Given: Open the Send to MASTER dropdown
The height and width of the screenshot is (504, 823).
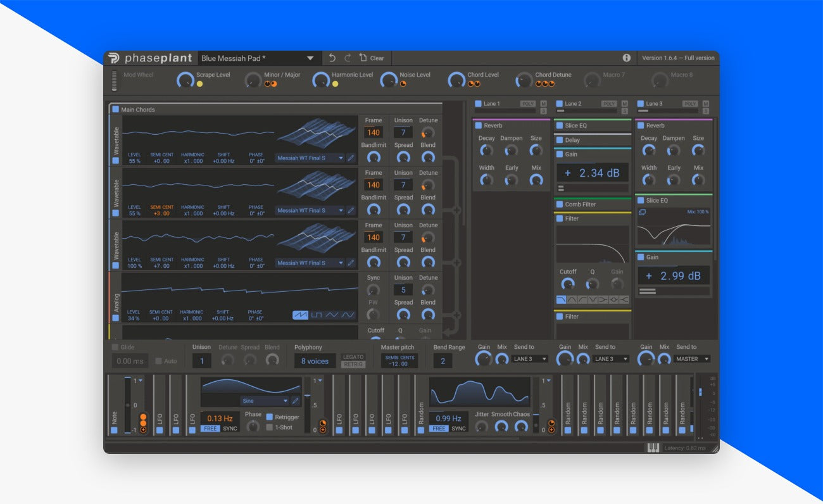Looking at the screenshot, I should 692,359.
